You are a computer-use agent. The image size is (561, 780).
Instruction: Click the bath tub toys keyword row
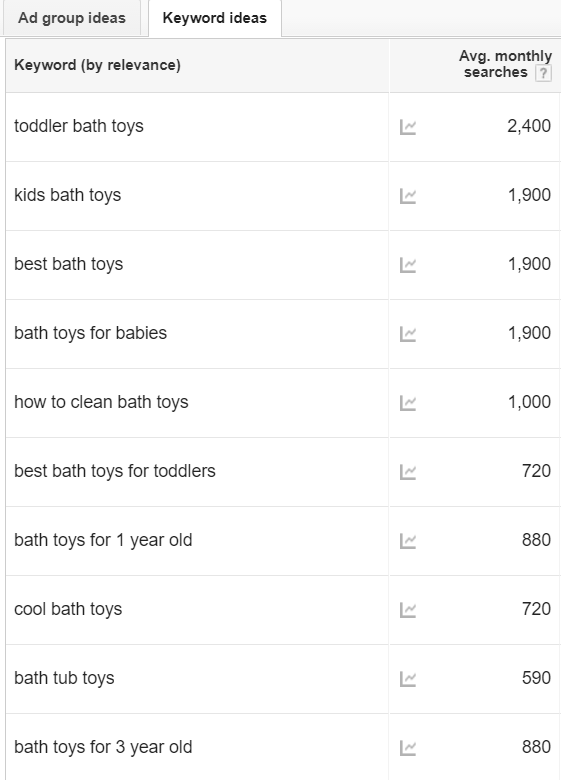click(x=197, y=679)
